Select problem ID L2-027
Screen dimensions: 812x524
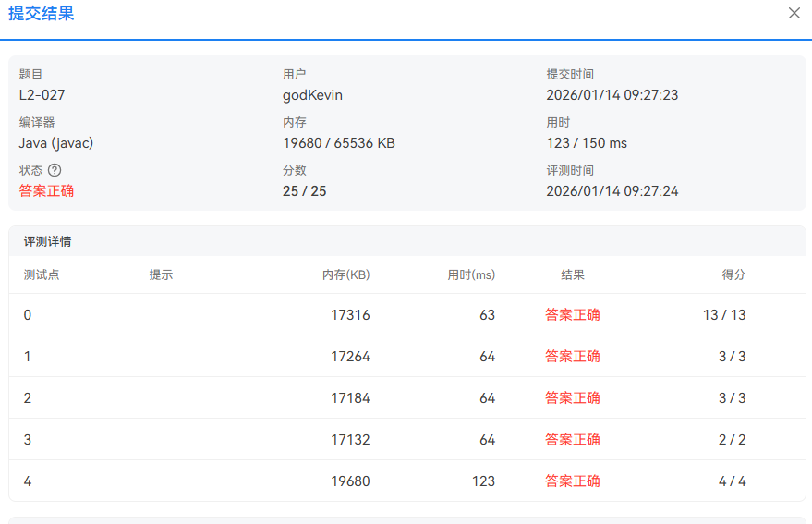point(42,95)
